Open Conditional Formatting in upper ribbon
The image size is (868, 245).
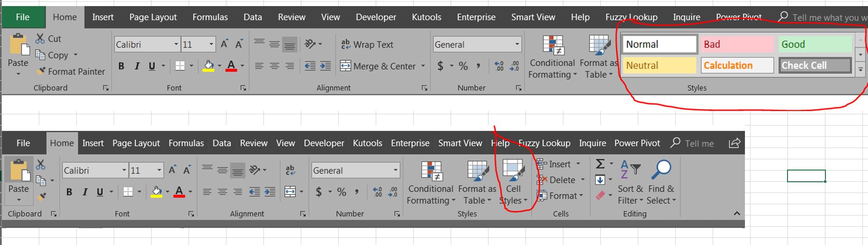552,57
